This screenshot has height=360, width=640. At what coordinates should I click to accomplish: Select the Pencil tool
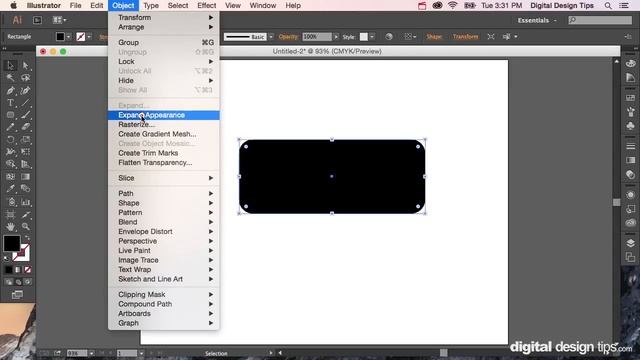coord(10,127)
